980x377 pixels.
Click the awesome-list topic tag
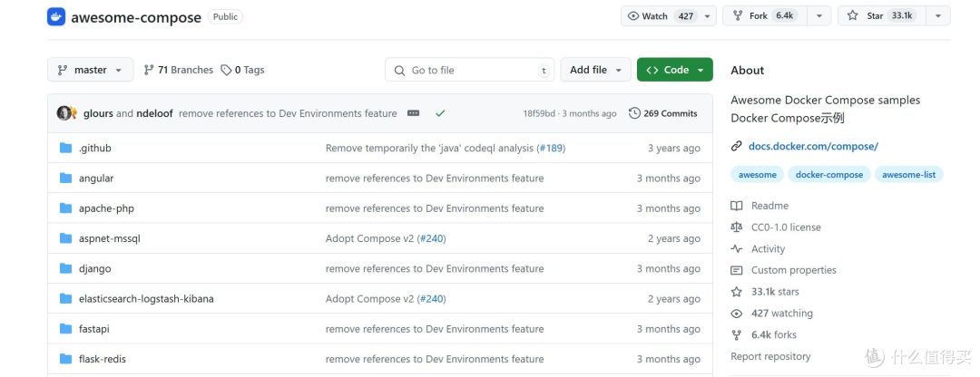pos(908,175)
